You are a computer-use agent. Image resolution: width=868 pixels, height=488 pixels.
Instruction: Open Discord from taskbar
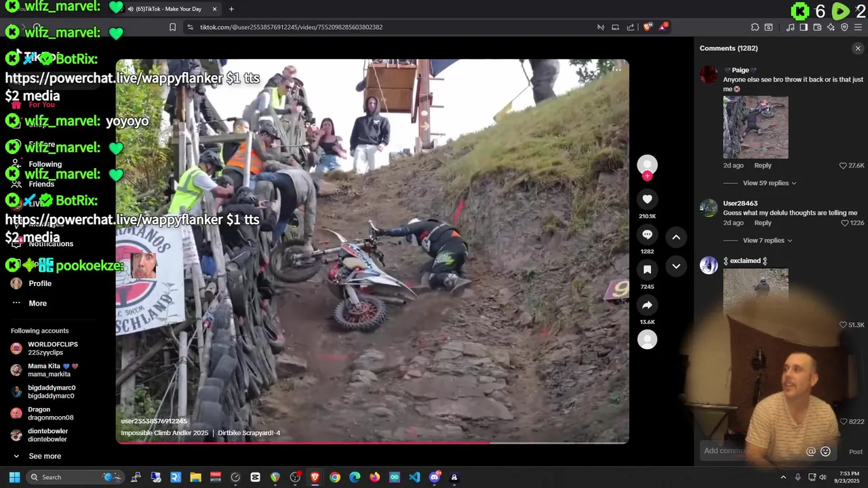coord(435,477)
